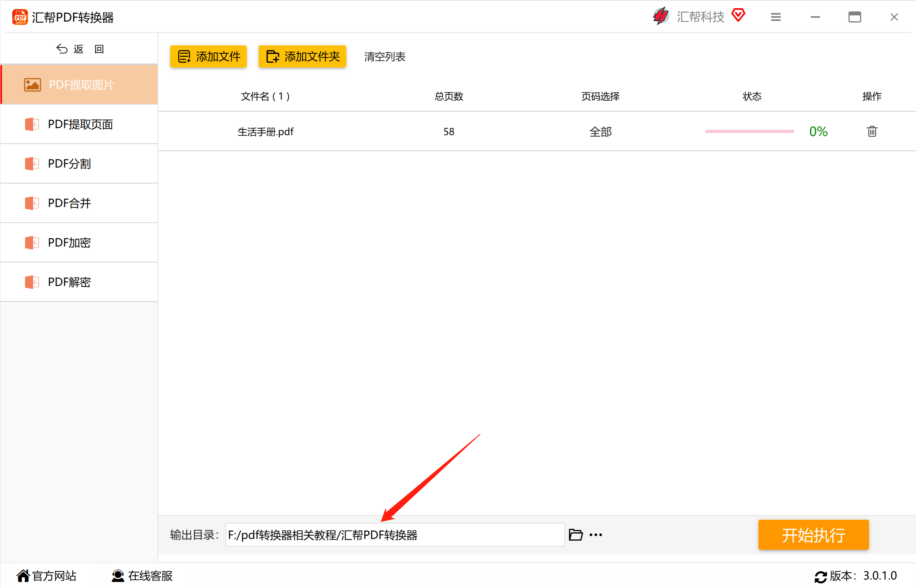Click the pink progress bar of 生活手册.pdf
The width and height of the screenshot is (916, 588).
click(749, 131)
